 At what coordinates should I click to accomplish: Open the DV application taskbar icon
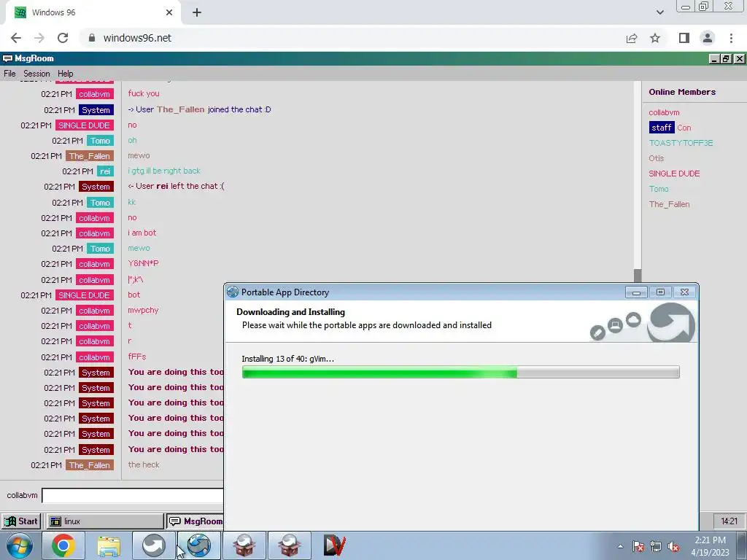click(334, 545)
